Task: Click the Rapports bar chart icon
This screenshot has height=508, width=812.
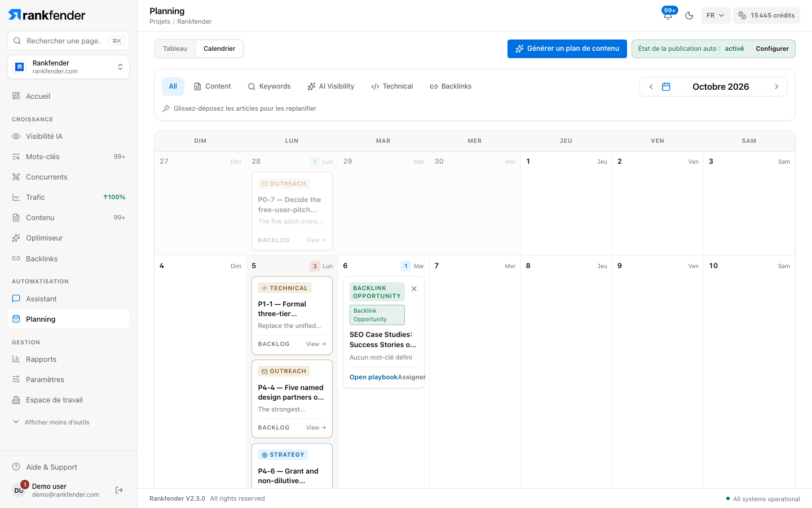Action: coord(16,359)
